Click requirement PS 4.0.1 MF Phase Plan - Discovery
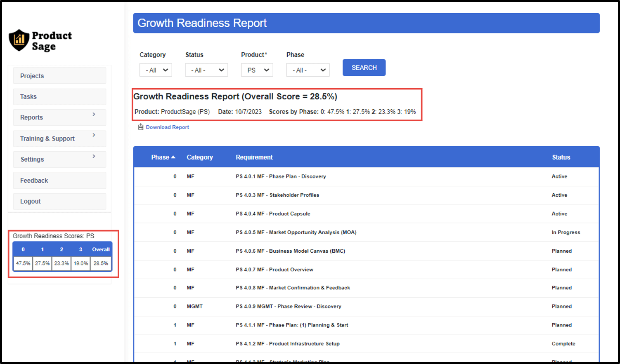The width and height of the screenshot is (620, 364). click(x=281, y=176)
